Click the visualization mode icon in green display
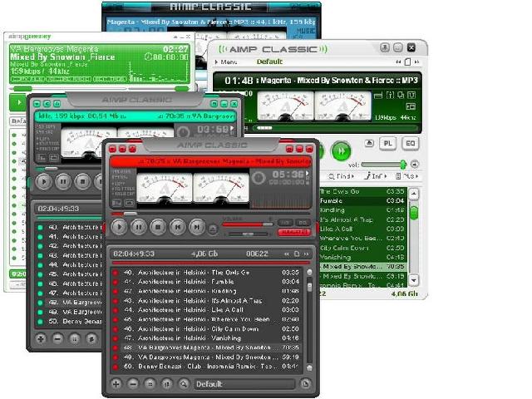The height and width of the screenshot is (399, 532). (x=411, y=107)
